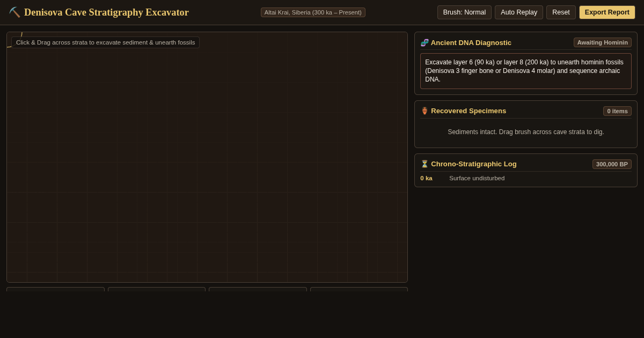This screenshot has height=338, width=644.
Task: Click the cave strata excavation canvas
Action: coord(207,157)
